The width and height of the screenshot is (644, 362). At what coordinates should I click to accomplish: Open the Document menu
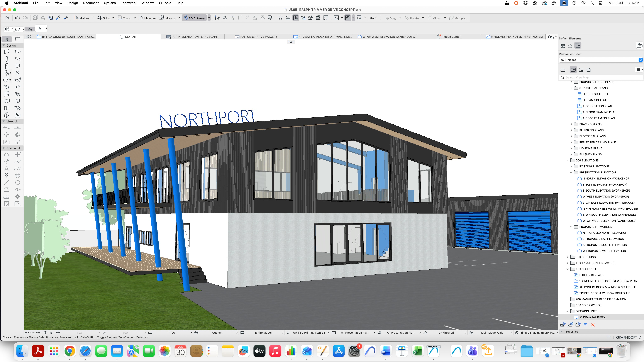tap(91, 3)
